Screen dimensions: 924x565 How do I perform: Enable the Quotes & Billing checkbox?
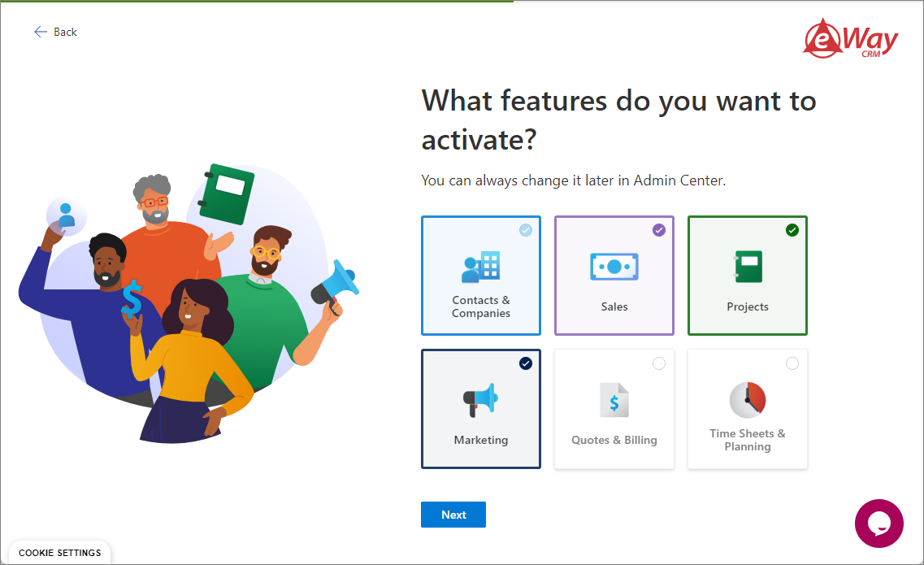(x=659, y=363)
